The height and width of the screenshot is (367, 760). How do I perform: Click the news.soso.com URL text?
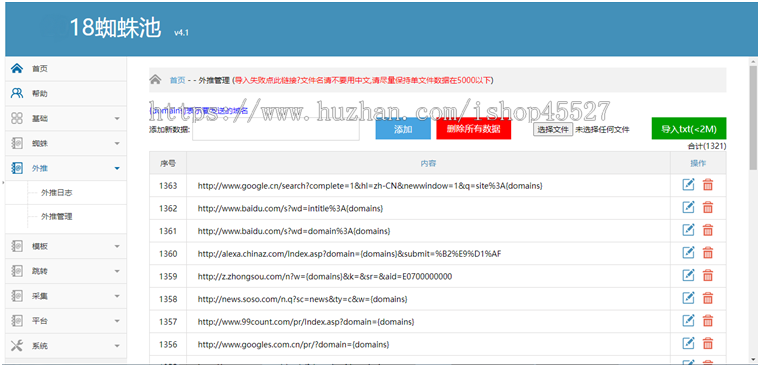(x=302, y=299)
